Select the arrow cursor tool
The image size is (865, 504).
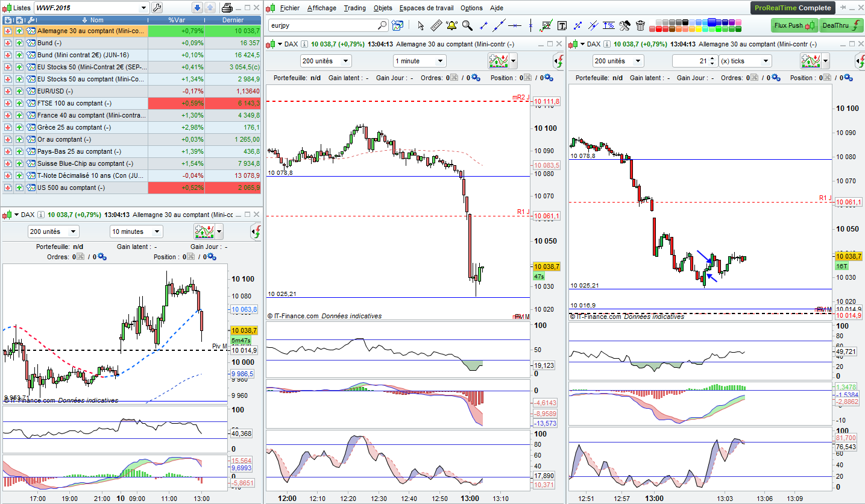[420, 25]
